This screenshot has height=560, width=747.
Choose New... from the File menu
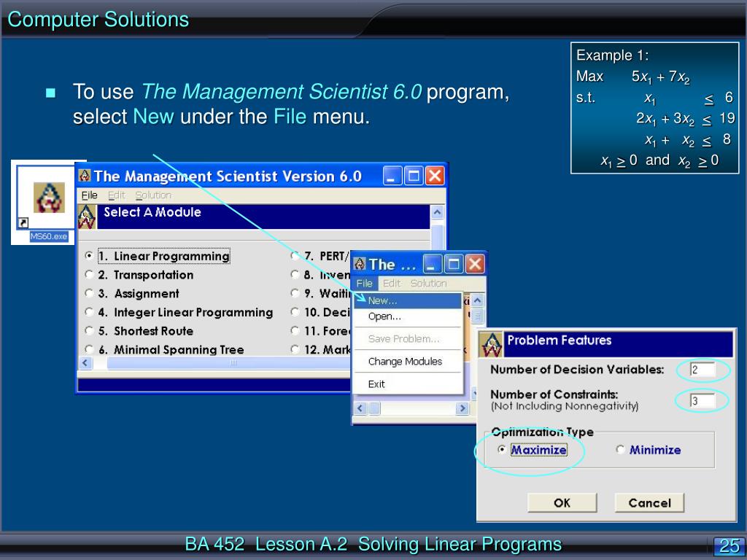point(407,300)
